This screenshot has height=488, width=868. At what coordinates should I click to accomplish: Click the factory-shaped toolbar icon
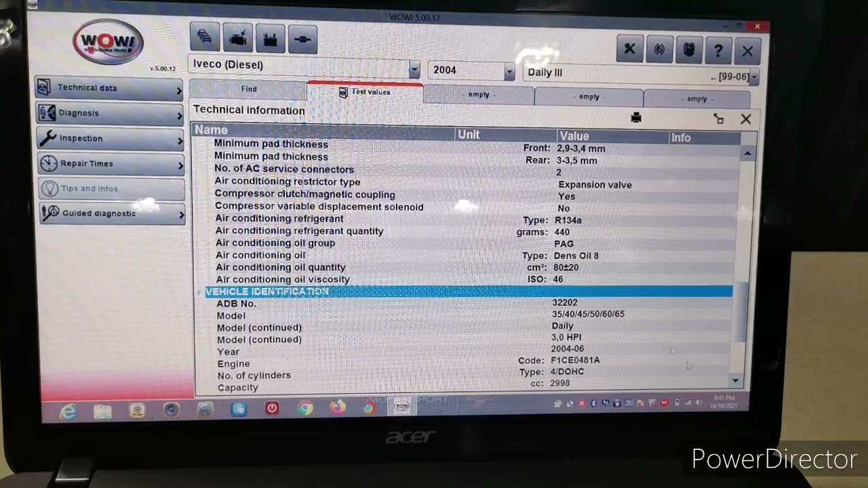point(270,39)
